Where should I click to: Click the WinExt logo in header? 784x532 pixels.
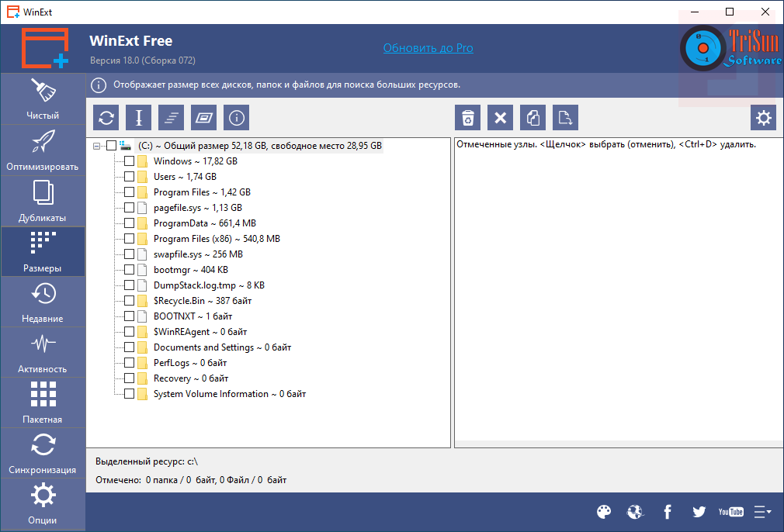[45, 48]
